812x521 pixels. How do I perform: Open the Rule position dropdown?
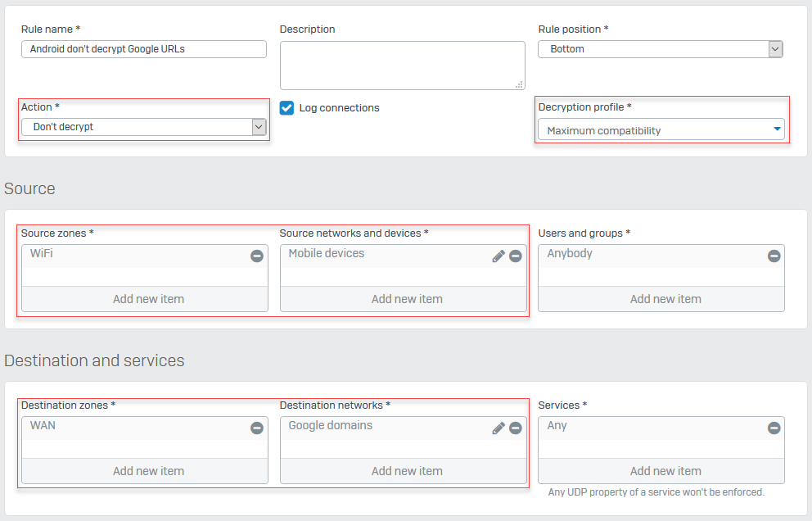point(774,48)
